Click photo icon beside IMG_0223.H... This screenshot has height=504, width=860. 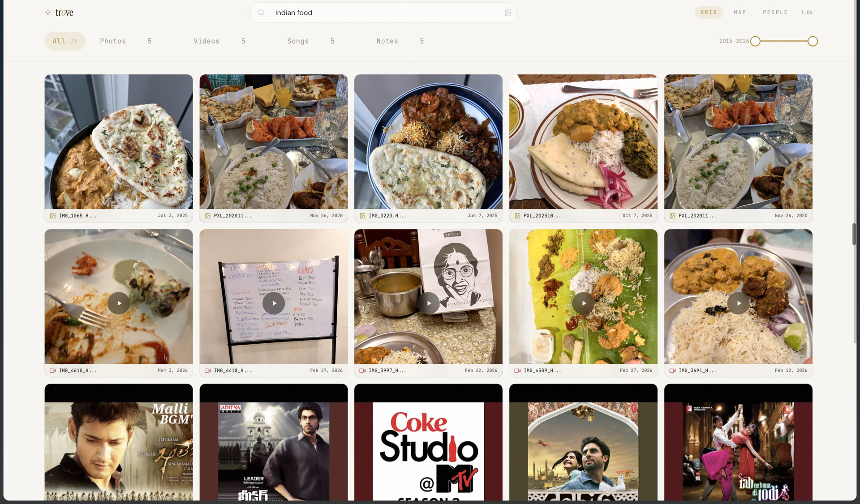(362, 216)
